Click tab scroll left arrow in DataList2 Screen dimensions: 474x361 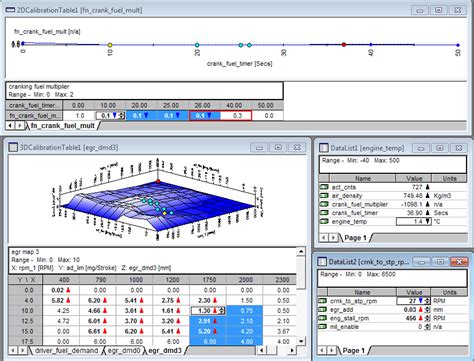(322, 350)
